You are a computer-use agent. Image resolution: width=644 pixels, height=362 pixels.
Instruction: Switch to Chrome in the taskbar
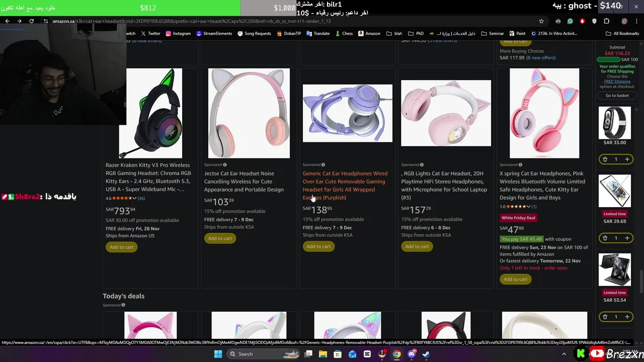[397, 354]
